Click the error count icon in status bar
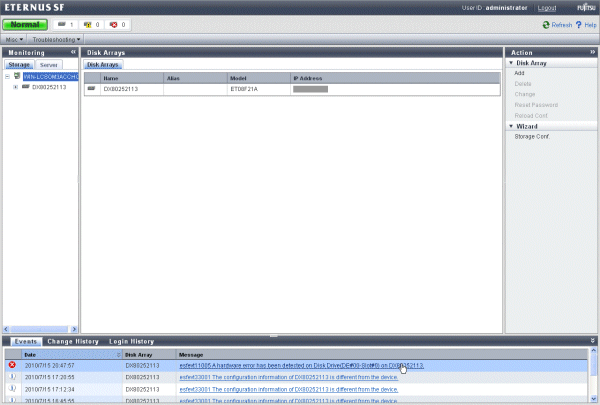The height and width of the screenshot is (405, 600). pyautogui.click(x=116, y=24)
